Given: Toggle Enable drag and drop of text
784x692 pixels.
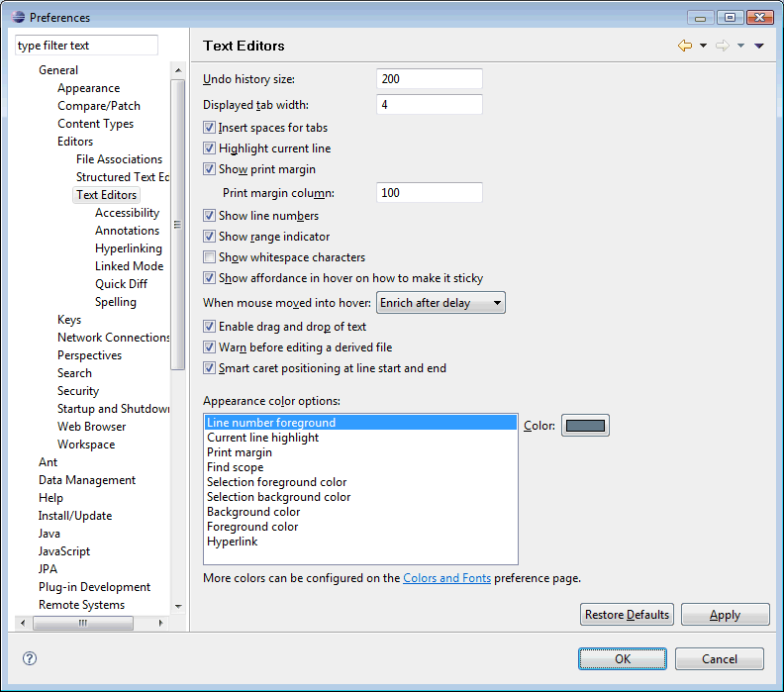Looking at the screenshot, I should [209, 327].
